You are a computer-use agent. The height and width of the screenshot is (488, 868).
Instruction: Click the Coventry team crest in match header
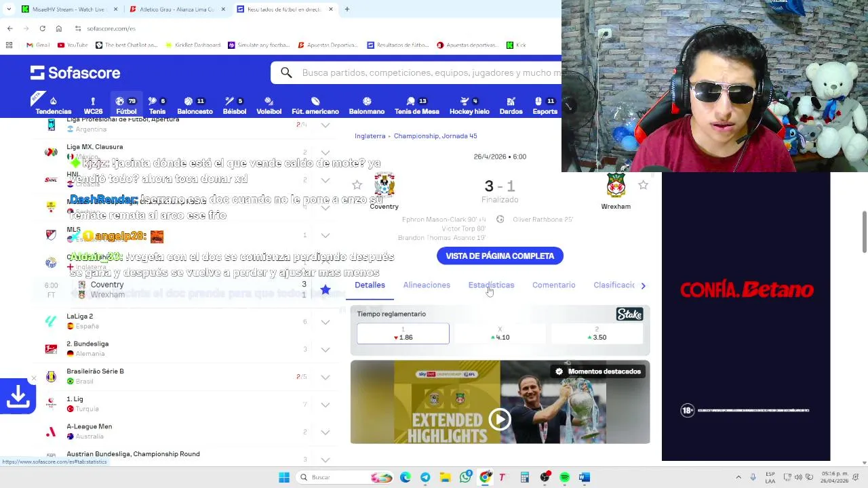[384, 185]
